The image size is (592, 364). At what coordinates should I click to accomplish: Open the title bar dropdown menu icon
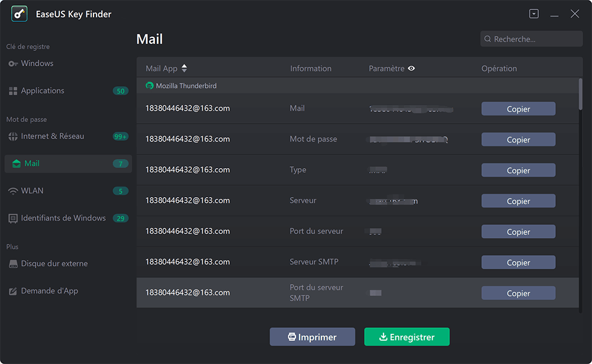coord(534,14)
